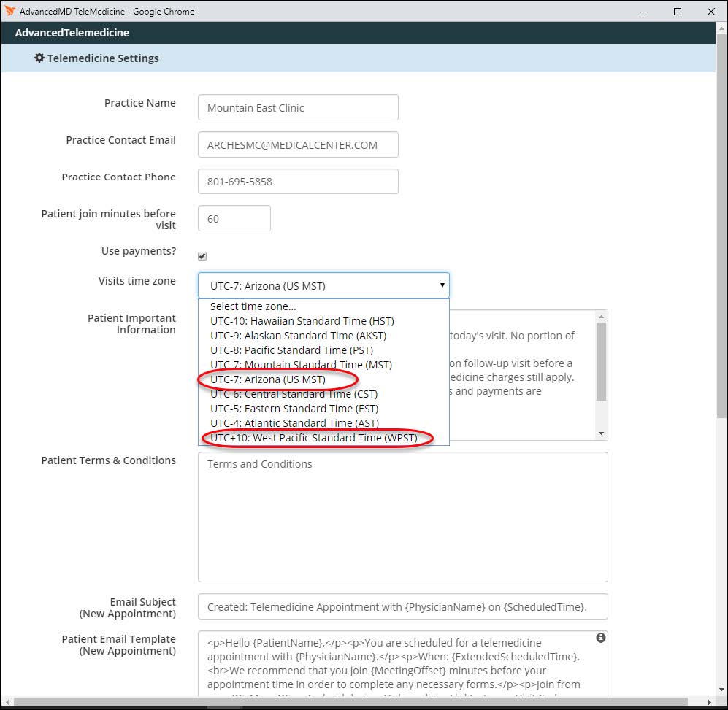Click the info icon on Patient Email Template
This screenshot has height=710, width=728.
[600, 638]
